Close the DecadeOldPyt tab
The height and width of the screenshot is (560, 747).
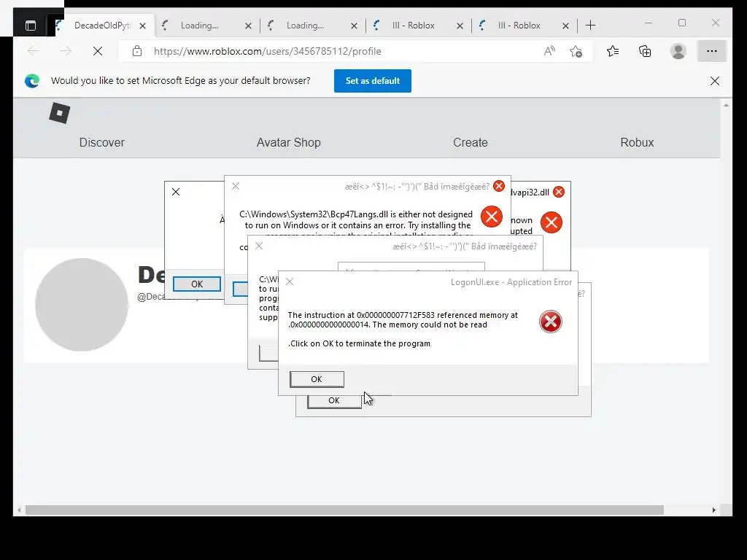(x=142, y=26)
